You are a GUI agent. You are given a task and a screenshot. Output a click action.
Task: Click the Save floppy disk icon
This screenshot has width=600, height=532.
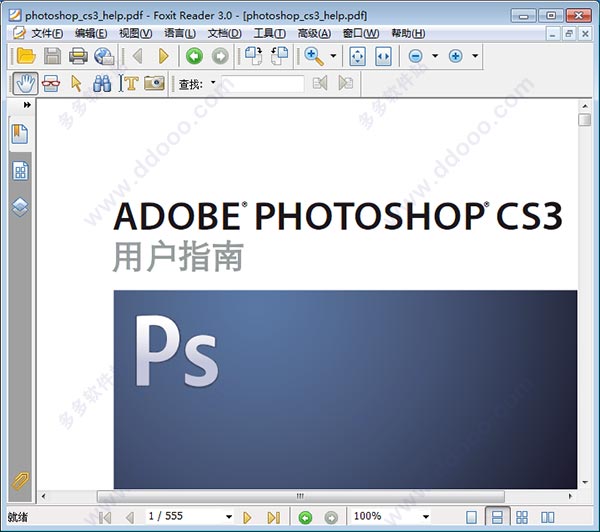[52, 56]
